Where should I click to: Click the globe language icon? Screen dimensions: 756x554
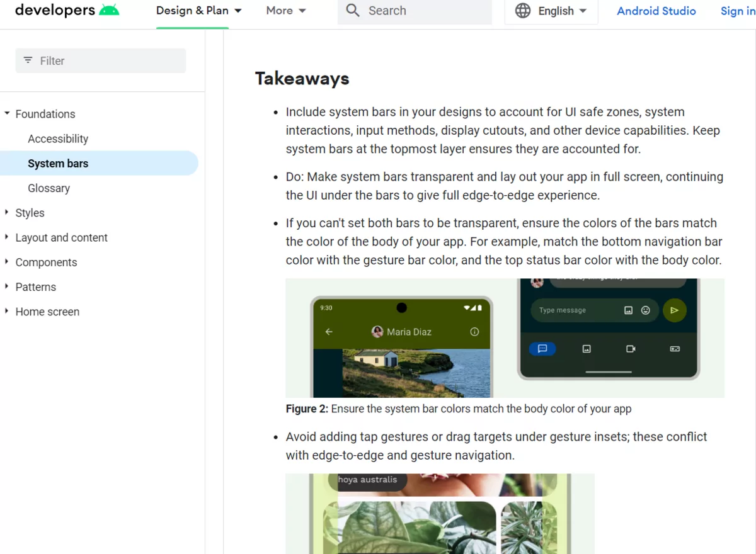tap(523, 11)
